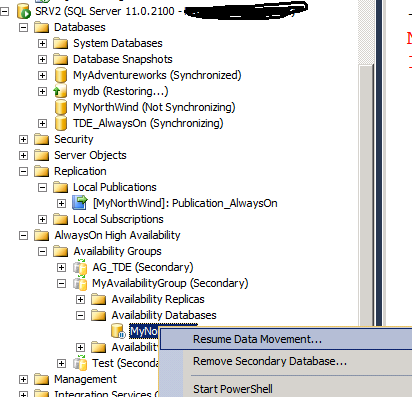The image size is (412, 397).
Task: Click the Management folder icon
Action: click(x=42, y=379)
